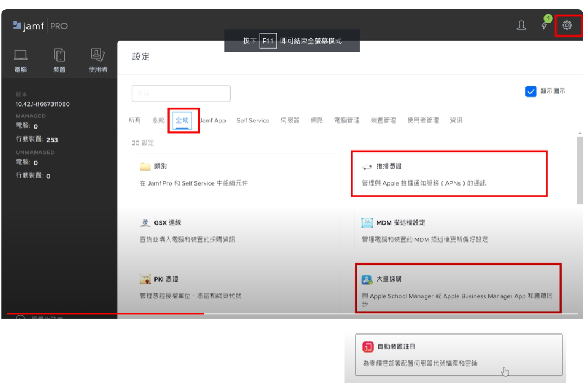The height and width of the screenshot is (387, 588).
Task: Open the 電腦 computers section
Action: [21, 60]
